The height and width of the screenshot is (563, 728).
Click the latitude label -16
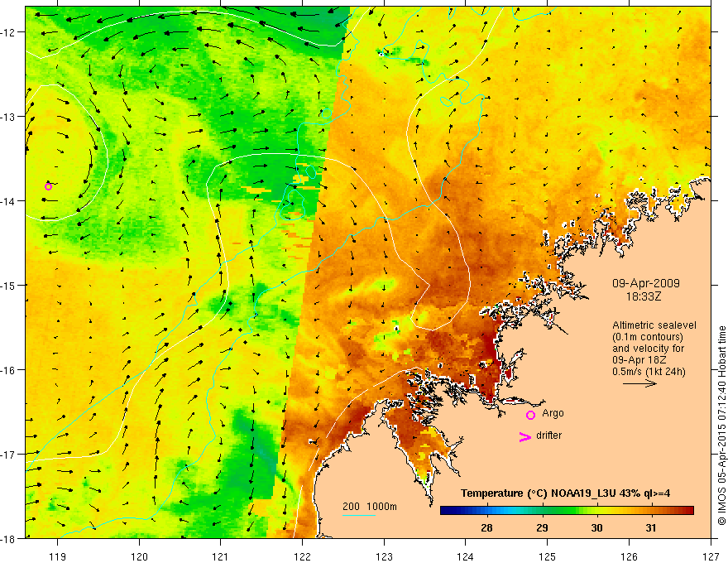(9, 370)
